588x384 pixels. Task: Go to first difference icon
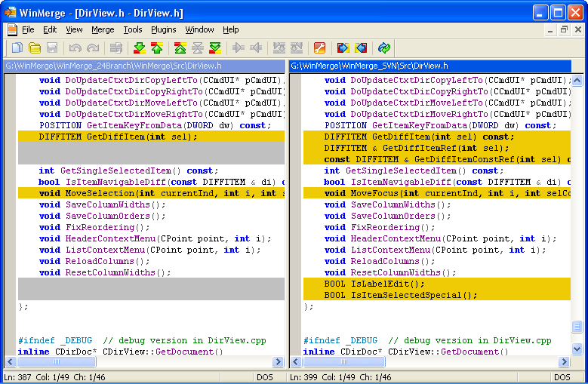tap(180, 48)
